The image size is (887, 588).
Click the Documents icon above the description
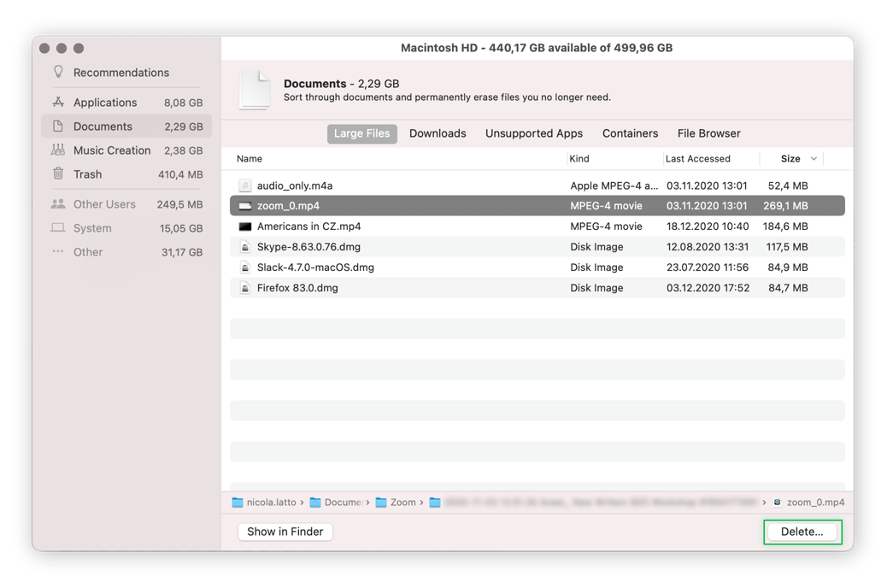coord(254,88)
